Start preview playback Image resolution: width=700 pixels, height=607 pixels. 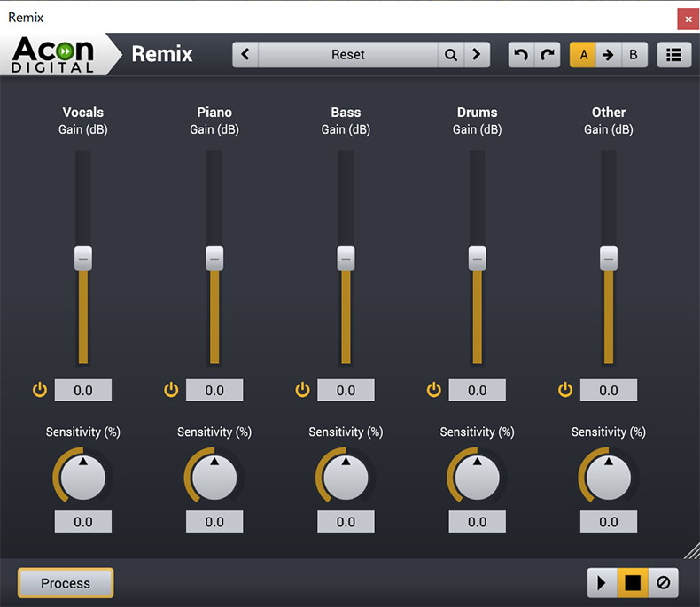click(602, 582)
